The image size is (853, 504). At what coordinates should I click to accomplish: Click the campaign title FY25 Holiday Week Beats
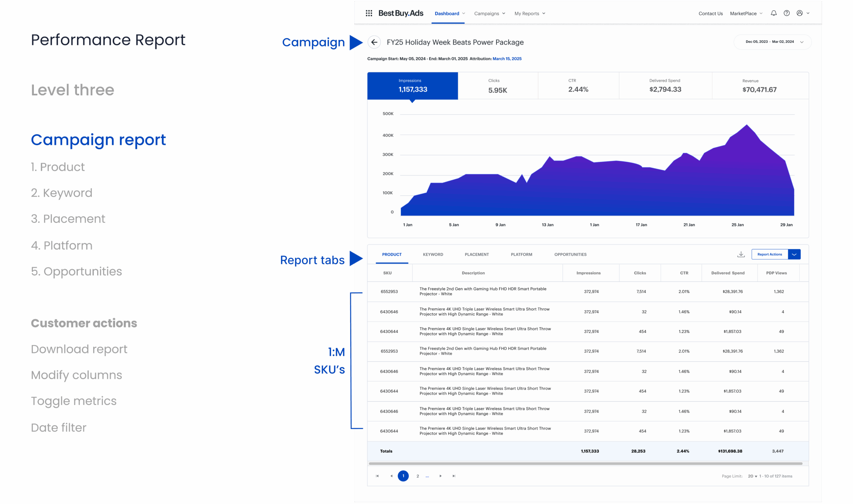click(x=455, y=42)
